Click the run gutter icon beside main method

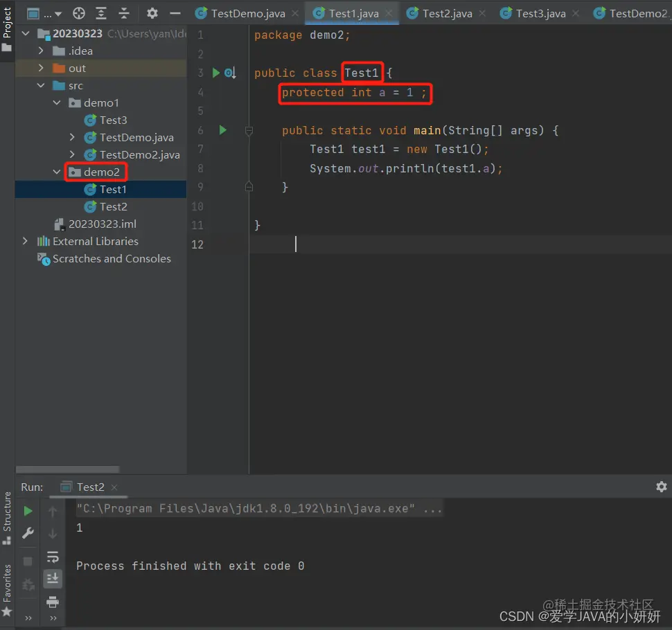[x=223, y=129]
